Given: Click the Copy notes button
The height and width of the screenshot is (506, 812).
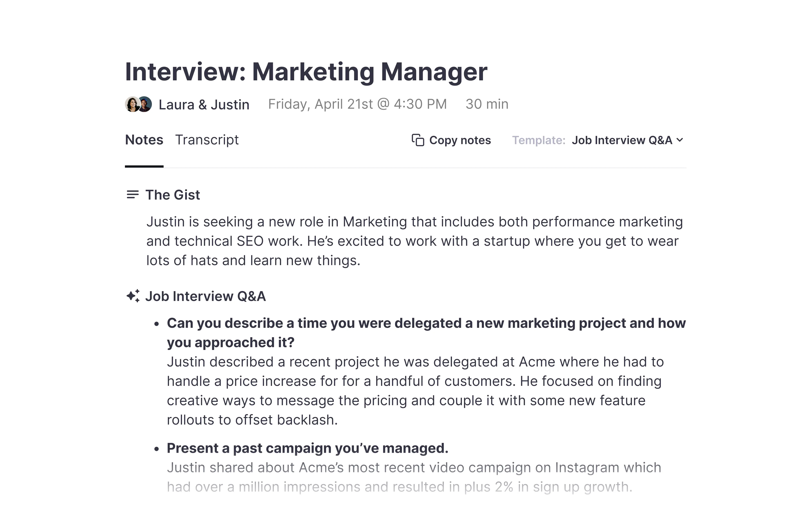Looking at the screenshot, I should (451, 140).
